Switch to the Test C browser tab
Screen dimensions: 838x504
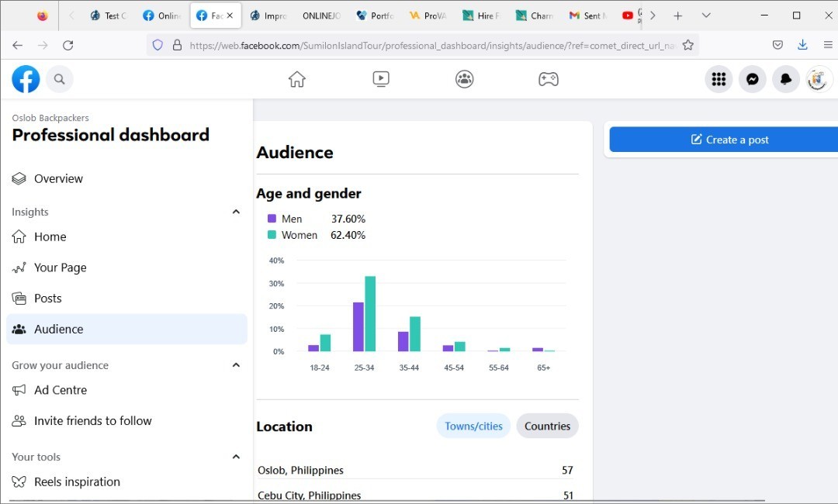[109, 16]
